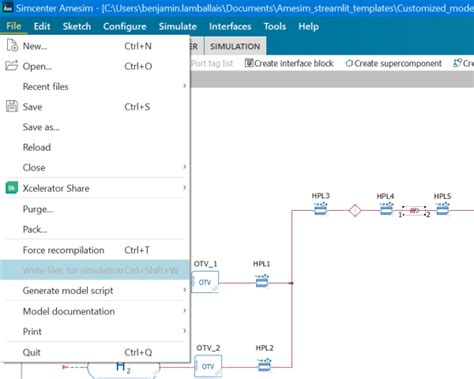Select the OTV_1 valve block
Image resolution: width=474 pixels, height=379 pixels.
(205, 282)
